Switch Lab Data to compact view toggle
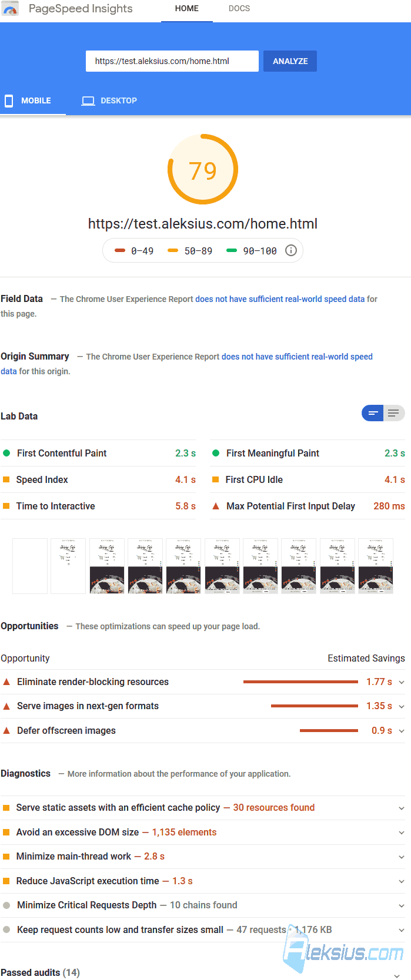Screen dimensions: 411x980 coord(373,413)
